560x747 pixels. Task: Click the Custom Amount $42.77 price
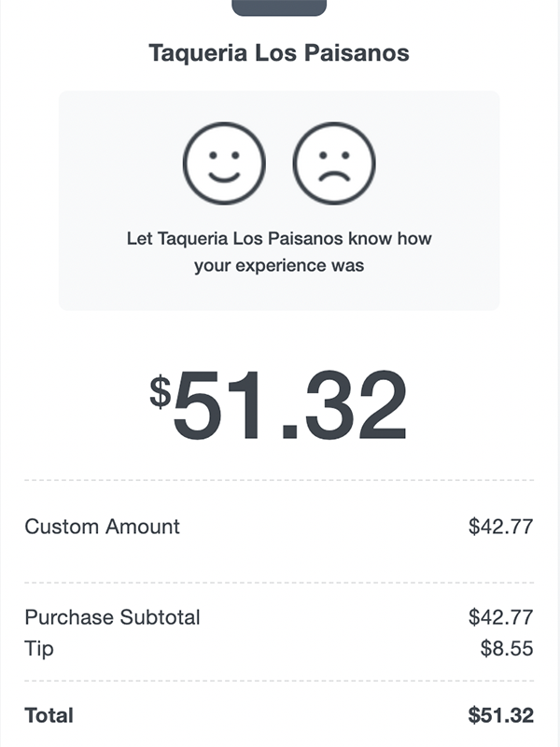point(500,527)
